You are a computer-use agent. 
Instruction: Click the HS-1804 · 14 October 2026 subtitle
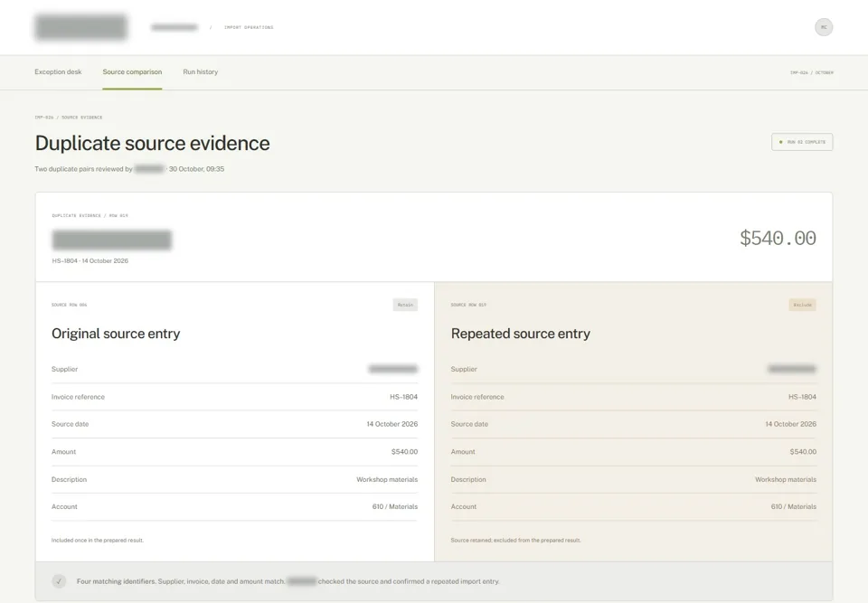pos(90,260)
